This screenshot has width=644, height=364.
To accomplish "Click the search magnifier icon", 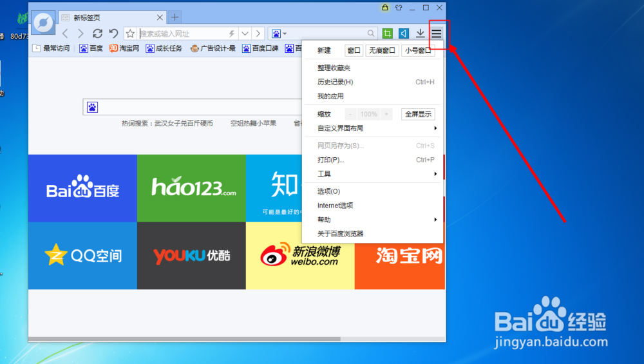I will coord(371,34).
